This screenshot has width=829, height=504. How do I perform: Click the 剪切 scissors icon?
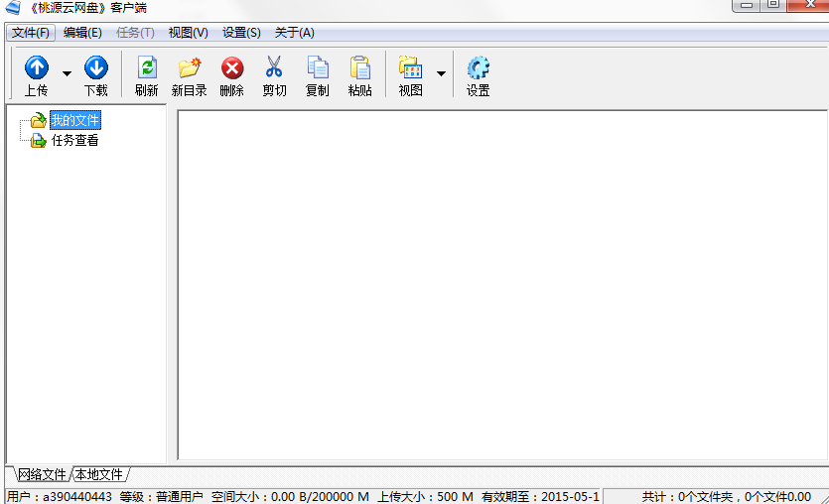(274, 67)
